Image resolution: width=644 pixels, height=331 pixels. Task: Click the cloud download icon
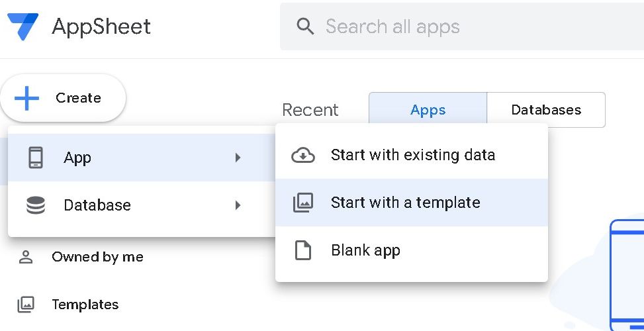coord(303,156)
